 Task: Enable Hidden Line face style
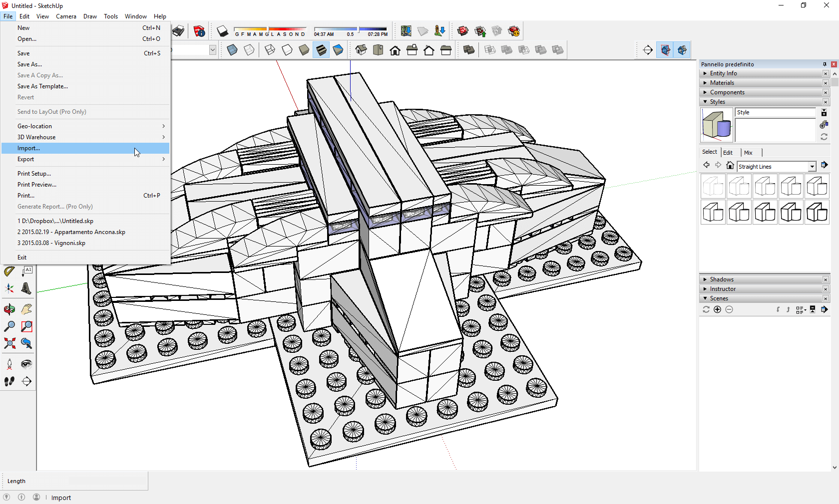(x=287, y=50)
